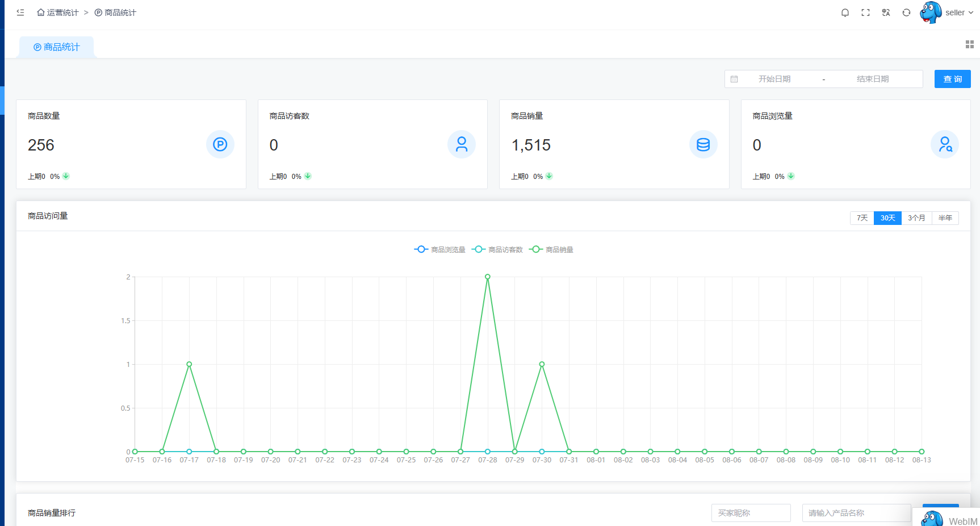The image size is (980, 526).
Task: Click the 商品销量 database icon
Action: (x=703, y=145)
